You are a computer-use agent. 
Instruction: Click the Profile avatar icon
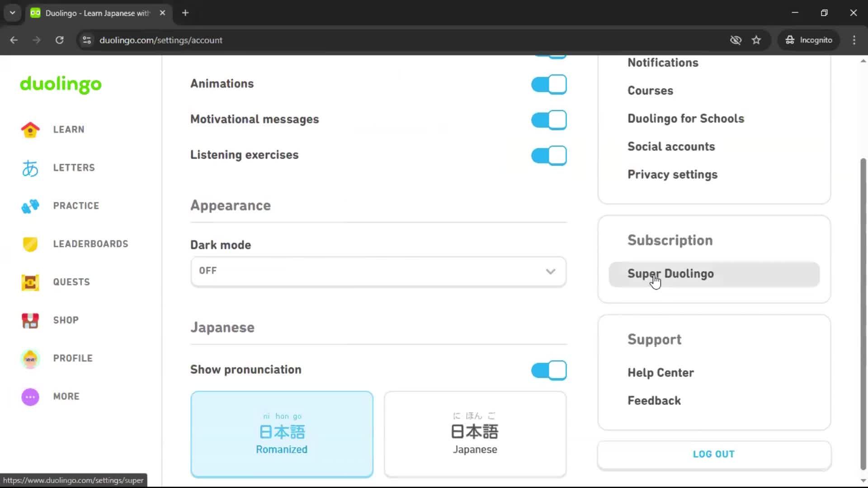pos(30,358)
